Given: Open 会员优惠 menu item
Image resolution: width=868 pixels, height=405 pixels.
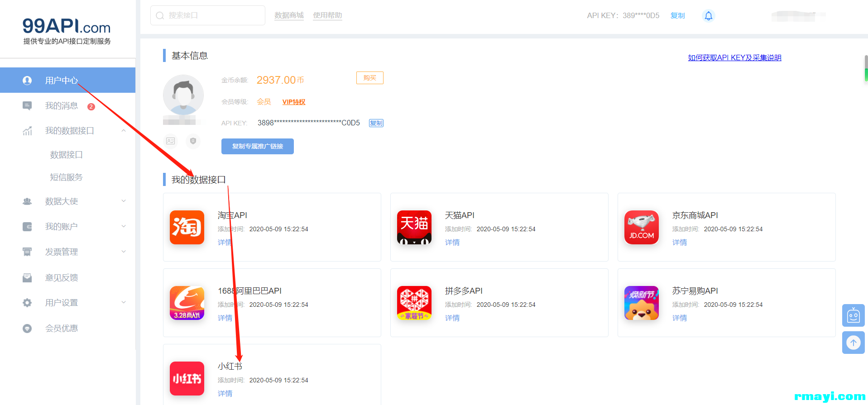Looking at the screenshot, I should (x=62, y=329).
